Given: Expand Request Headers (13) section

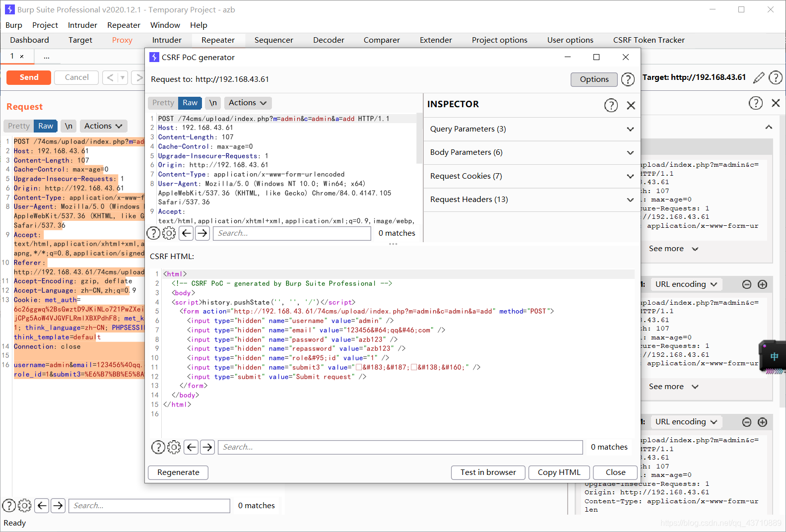Looking at the screenshot, I should click(x=532, y=199).
